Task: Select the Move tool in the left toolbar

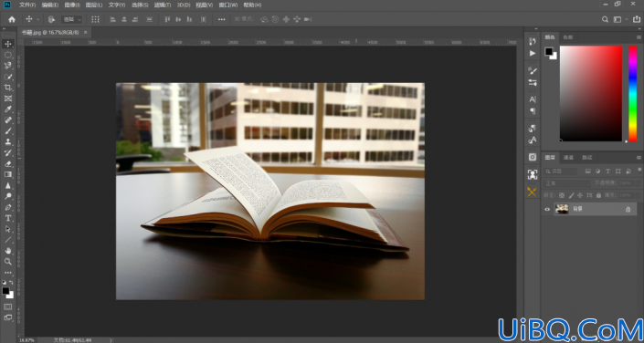Action: point(8,44)
